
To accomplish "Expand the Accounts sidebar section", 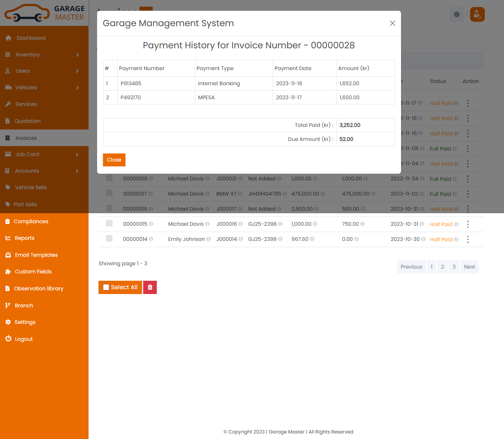I will [27, 171].
